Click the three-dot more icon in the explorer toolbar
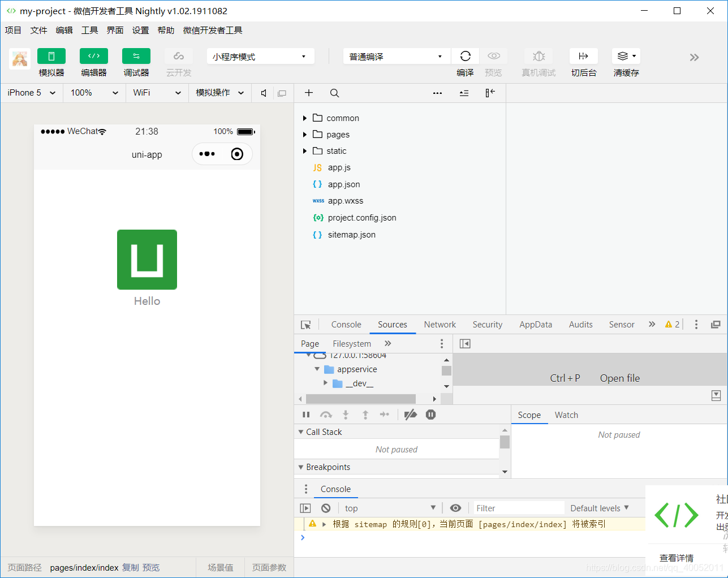The height and width of the screenshot is (578, 728). pyautogui.click(x=437, y=93)
